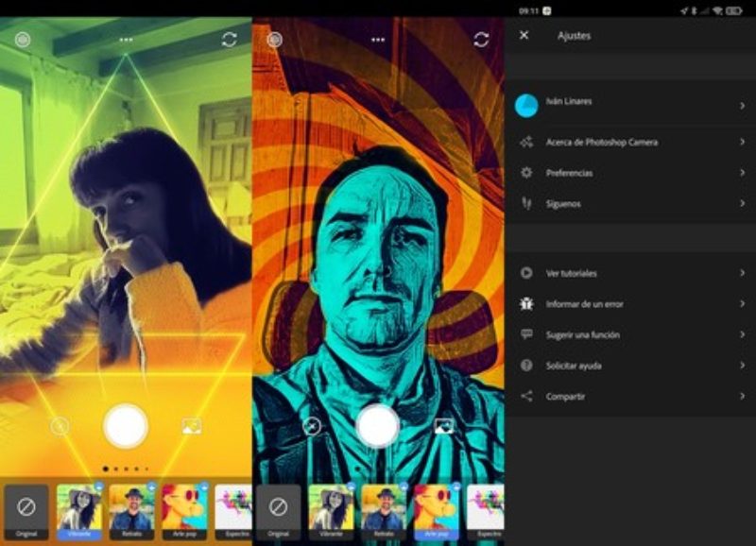The height and width of the screenshot is (546, 756).
Task: Tap the Síguenos icon in Ajustes
Action: pyautogui.click(x=525, y=202)
